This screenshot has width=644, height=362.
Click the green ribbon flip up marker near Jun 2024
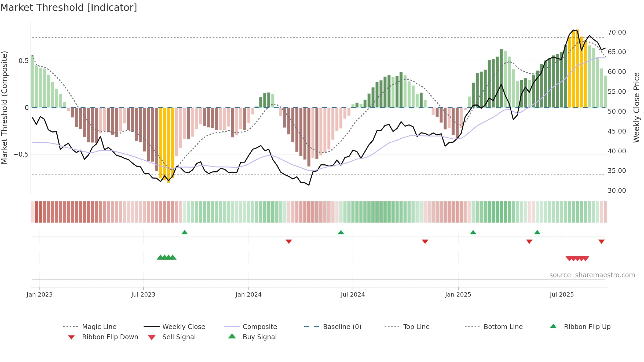click(x=341, y=232)
